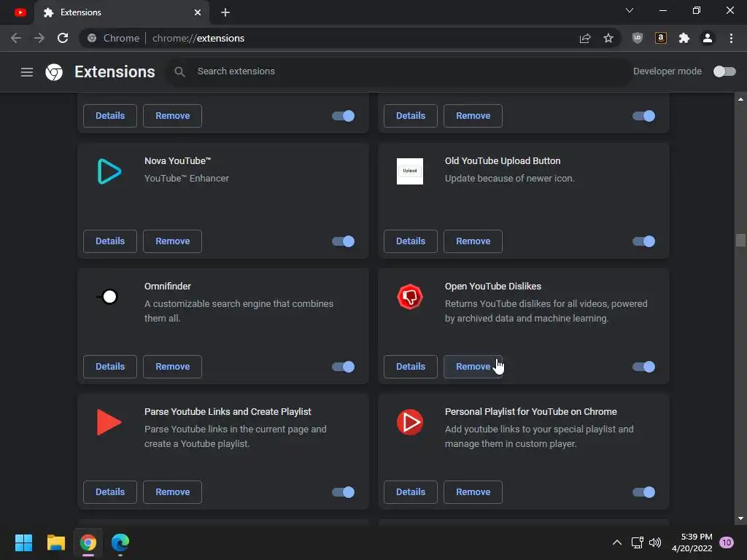This screenshot has height=560, width=747.
Task: Click the Nova YouTube play icon
Action: point(109,171)
